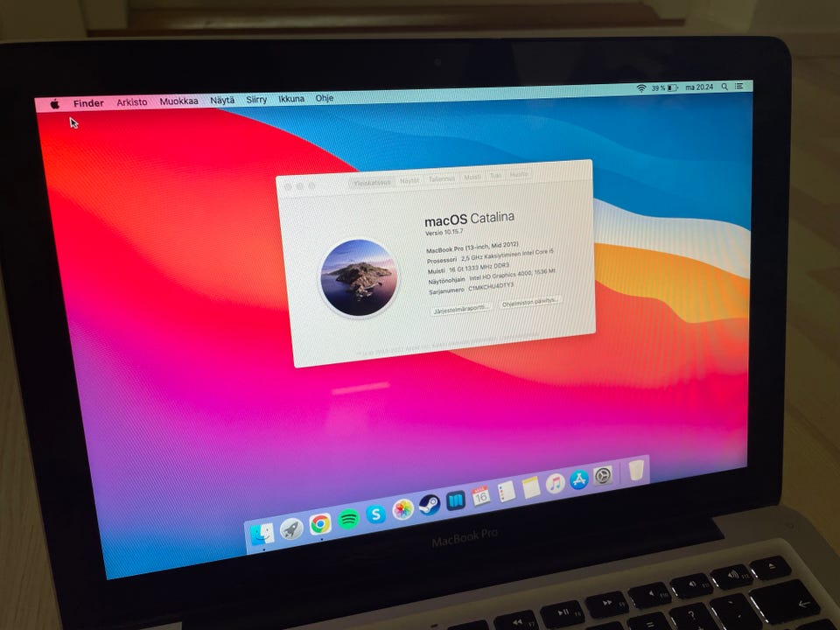Viewport: 840px width, 630px height.
Task: Open Photos app from the Dock
Action: pyautogui.click(x=402, y=509)
